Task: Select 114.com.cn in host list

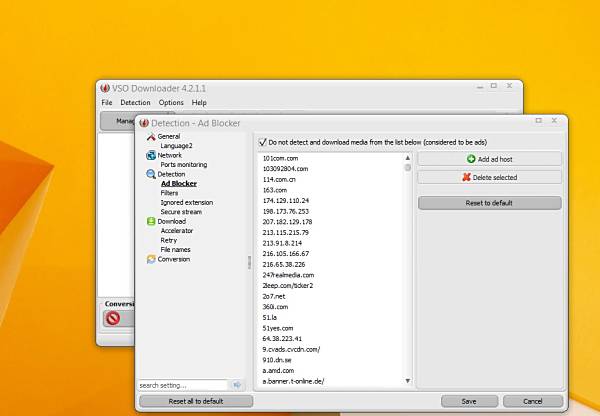Action: click(279, 179)
